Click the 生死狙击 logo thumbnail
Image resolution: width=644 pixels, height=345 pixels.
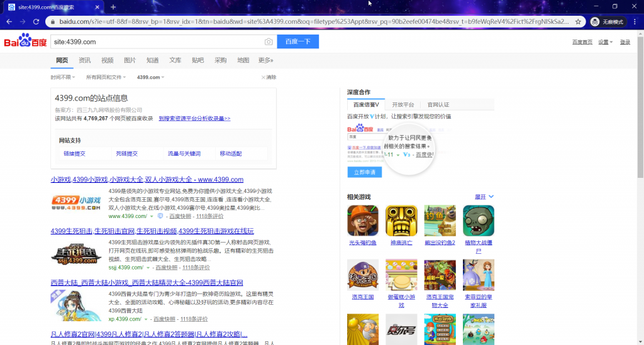point(76,255)
